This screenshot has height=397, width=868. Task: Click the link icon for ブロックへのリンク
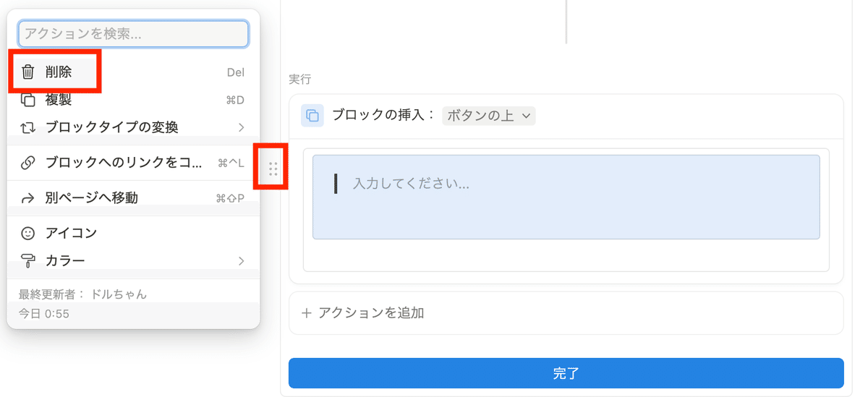(x=28, y=163)
